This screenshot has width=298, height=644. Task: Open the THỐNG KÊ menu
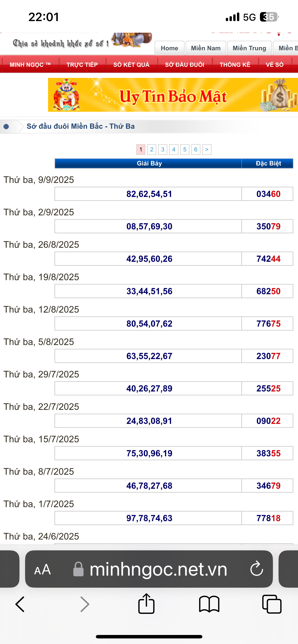point(235,65)
